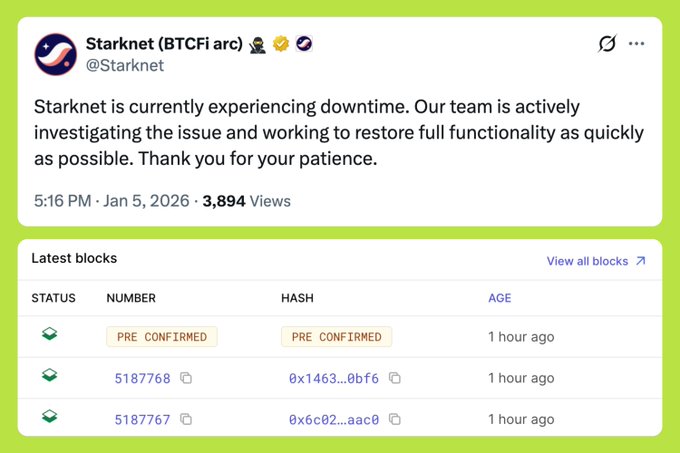Image resolution: width=680 pixels, height=453 pixels.
Task: Copy hash 0x1463…0bf6
Action: [x=395, y=378]
